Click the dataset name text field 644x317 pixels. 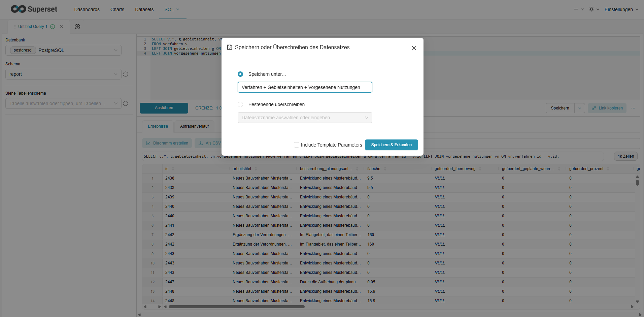click(x=305, y=87)
